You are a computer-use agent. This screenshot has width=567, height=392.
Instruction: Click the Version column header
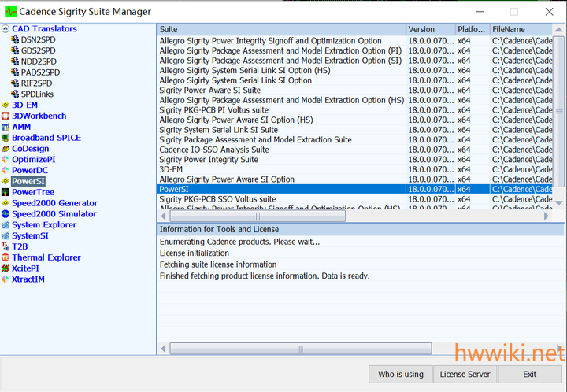pyautogui.click(x=429, y=29)
